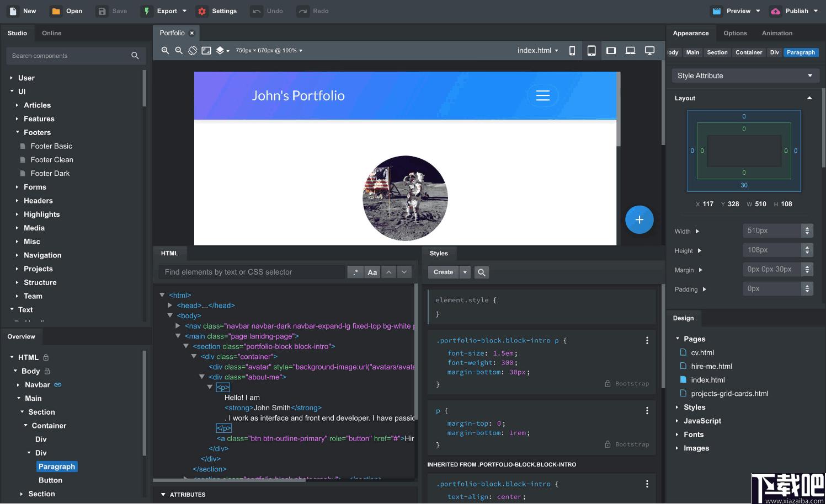Collapse the Layout section

pyautogui.click(x=809, y=98)
